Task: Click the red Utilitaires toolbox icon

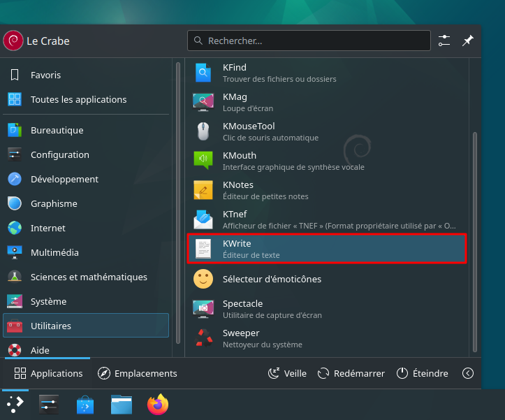Action: tap(15, 326)
